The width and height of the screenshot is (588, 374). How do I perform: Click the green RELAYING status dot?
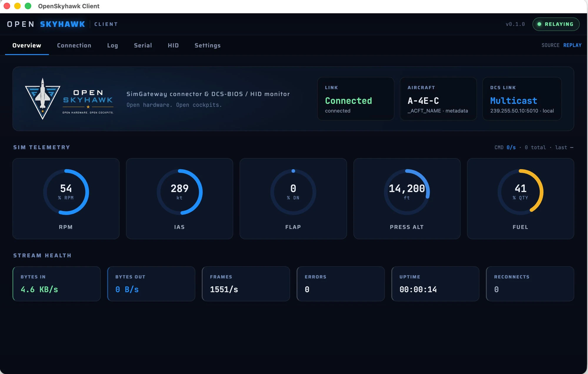pos(539,24)
